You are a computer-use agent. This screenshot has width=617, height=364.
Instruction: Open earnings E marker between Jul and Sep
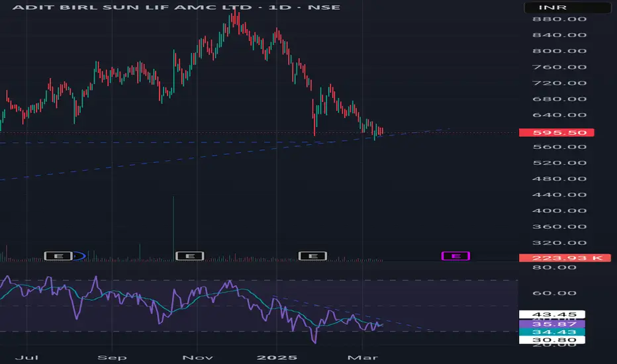point(58,256)
